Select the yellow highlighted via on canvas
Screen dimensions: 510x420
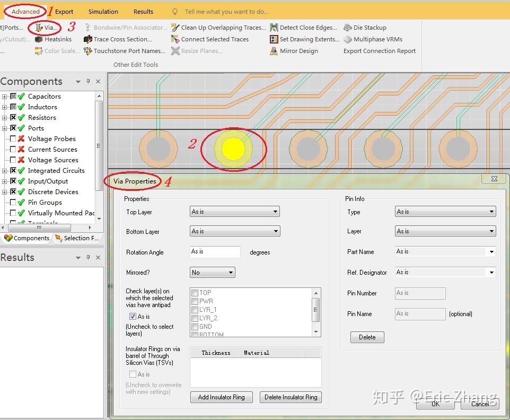point(233,149)
